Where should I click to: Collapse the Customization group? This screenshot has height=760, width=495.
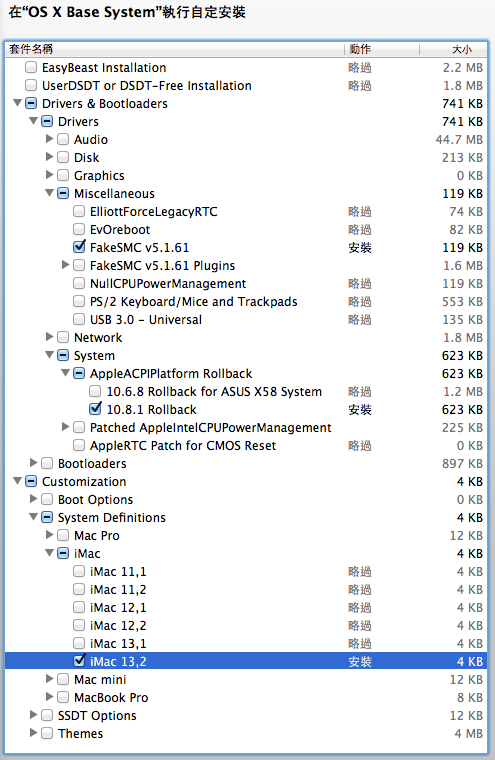(x=17, y=481)
